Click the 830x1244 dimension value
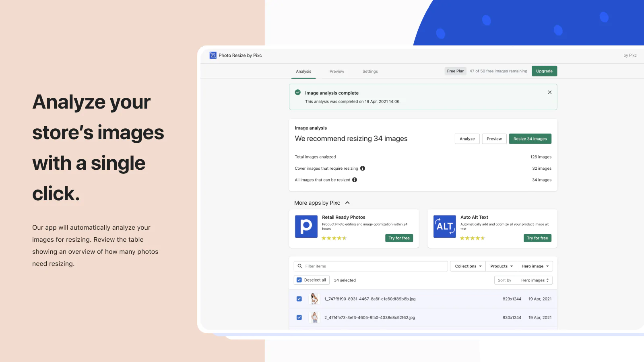The height and width of the screenshot is (362, 644). pyautogui.click(x=512, y=317)
